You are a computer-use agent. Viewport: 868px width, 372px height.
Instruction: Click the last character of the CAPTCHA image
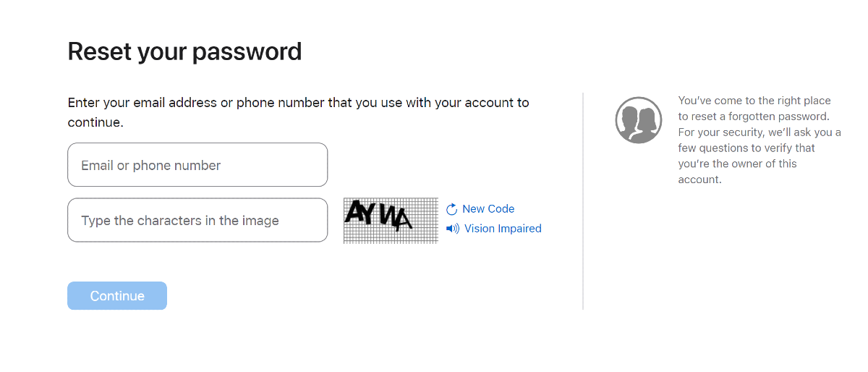401,218
